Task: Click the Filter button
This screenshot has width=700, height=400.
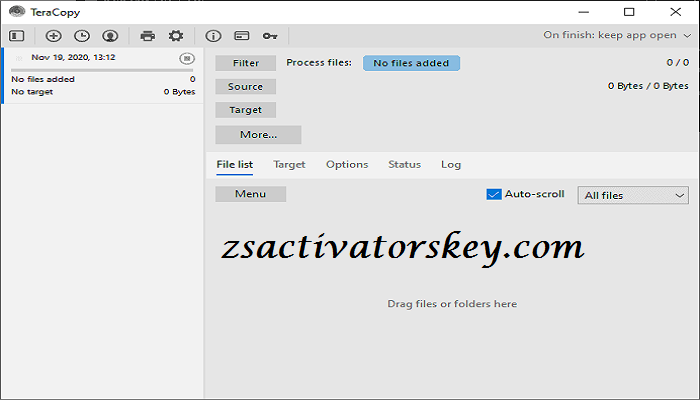Action: click(x=246, y=63)
